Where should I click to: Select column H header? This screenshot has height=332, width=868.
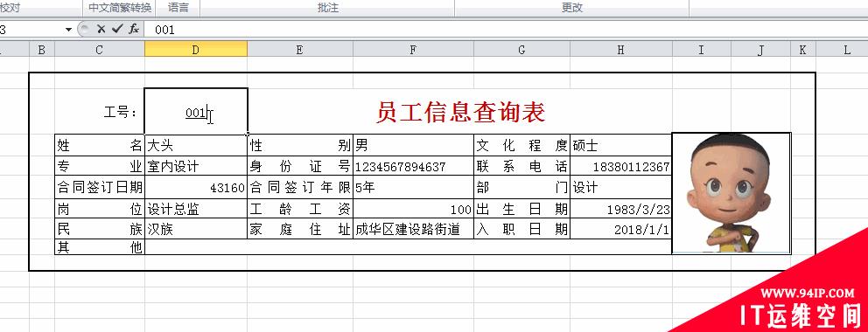(x=620, y=50)
